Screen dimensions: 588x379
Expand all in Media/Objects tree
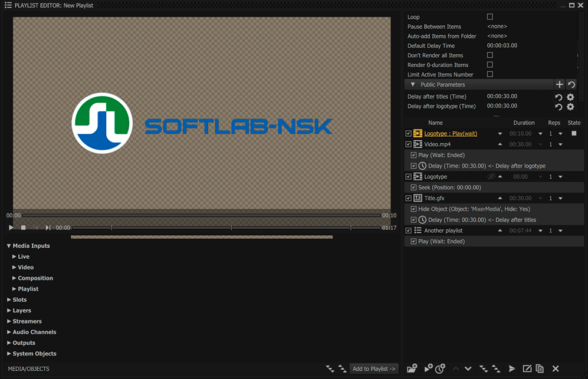pyautogui.click(x=330, y=369)
